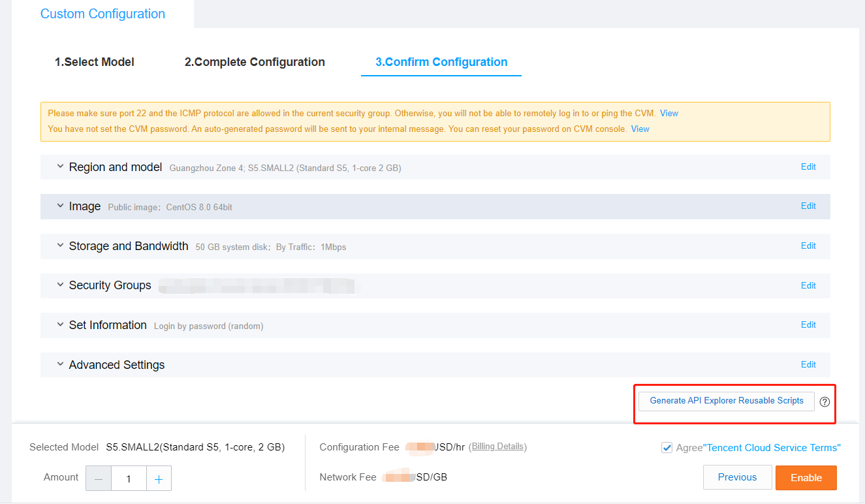The width and height of the screenshot is (865, 504).
Task: Increase instance amount with plus icon
Action: pos(159,478)
